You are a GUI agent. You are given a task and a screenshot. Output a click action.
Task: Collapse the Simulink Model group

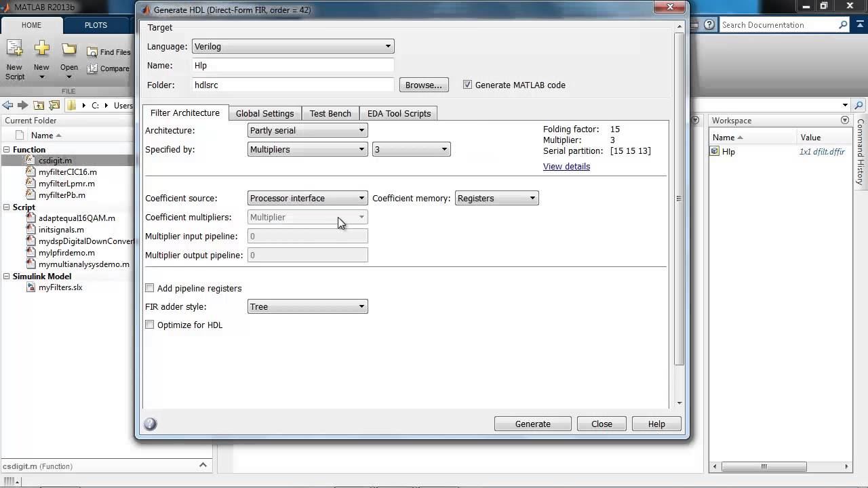coord(6,277)
